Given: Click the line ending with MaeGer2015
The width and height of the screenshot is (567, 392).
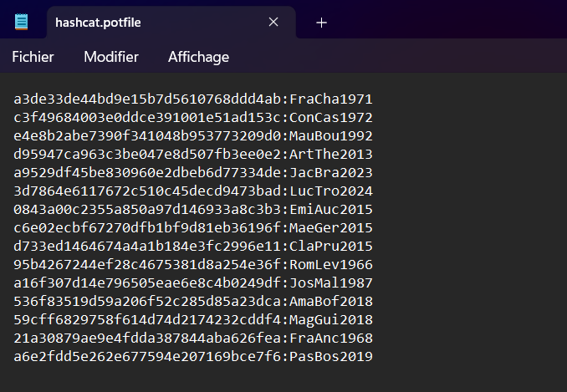Looking at the screenshot, I should click(193, 228).
